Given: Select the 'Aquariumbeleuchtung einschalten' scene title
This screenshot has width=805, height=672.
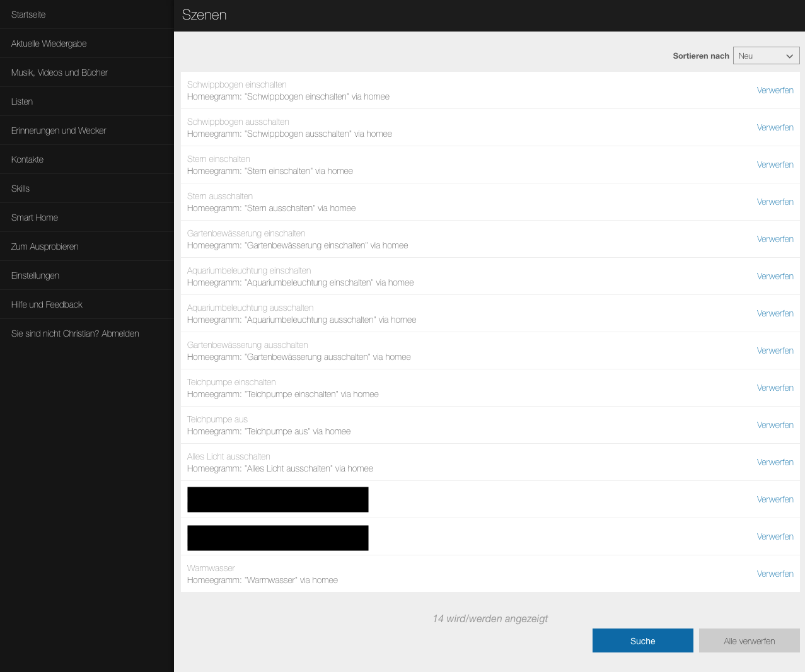Looking at the screenshot, I should click(249, 270).
